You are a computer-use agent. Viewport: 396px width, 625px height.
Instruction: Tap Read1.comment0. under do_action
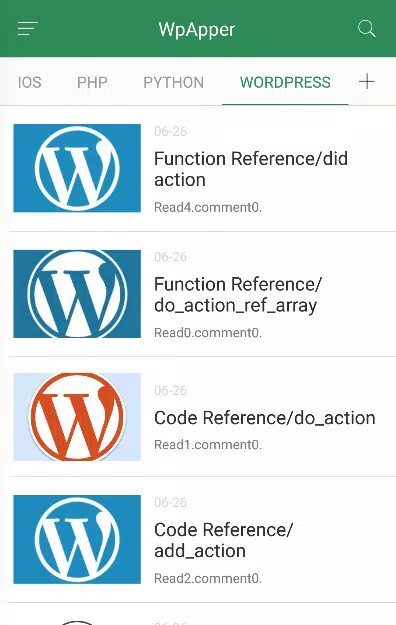[x=208, y=444]
